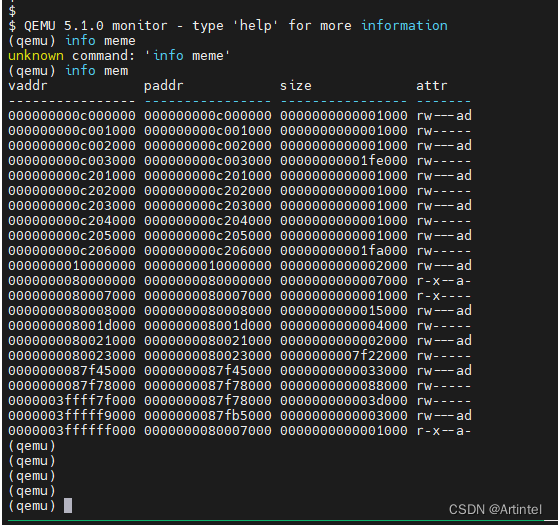Screen dimensions: 558x525
Task: Click the blue word 'information' in the QEMU banner
Action: (x=404, y=26)
